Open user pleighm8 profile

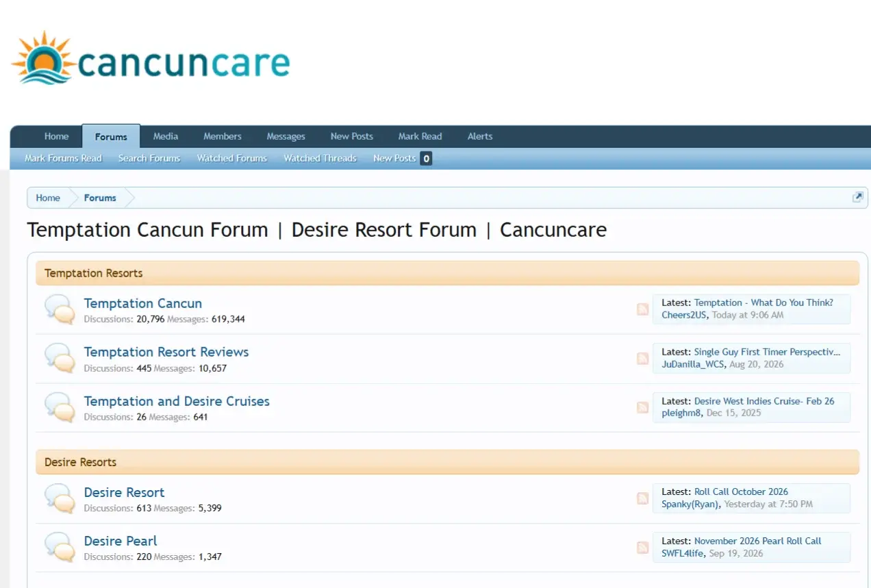tap(681, 413)
